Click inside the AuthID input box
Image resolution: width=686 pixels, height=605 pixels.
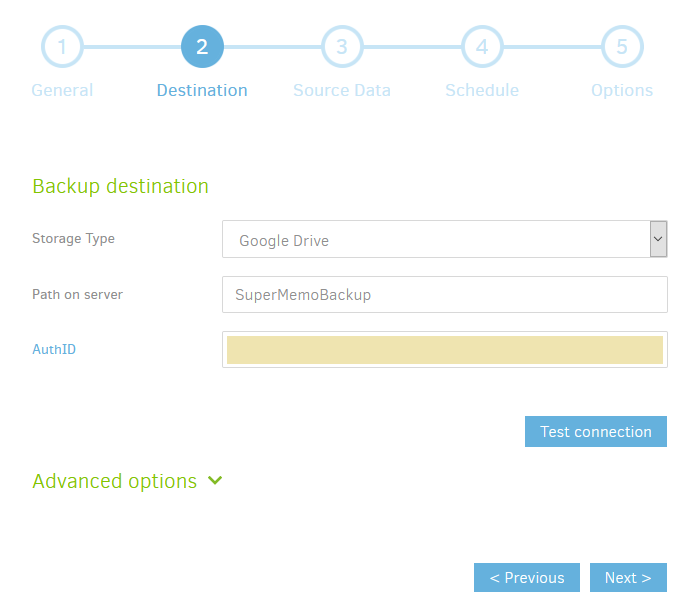pyautogui.click(x=444, y=350)
